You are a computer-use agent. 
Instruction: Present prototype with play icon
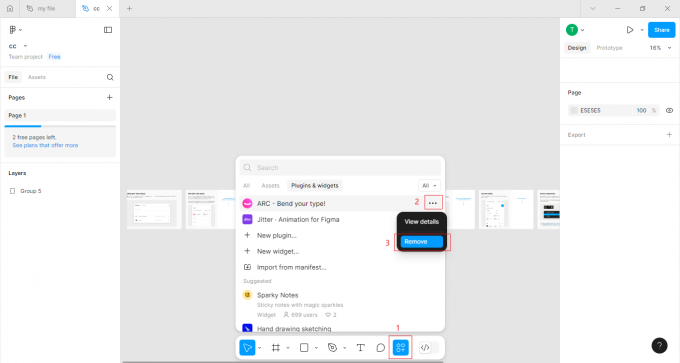(x=630, y=30)
